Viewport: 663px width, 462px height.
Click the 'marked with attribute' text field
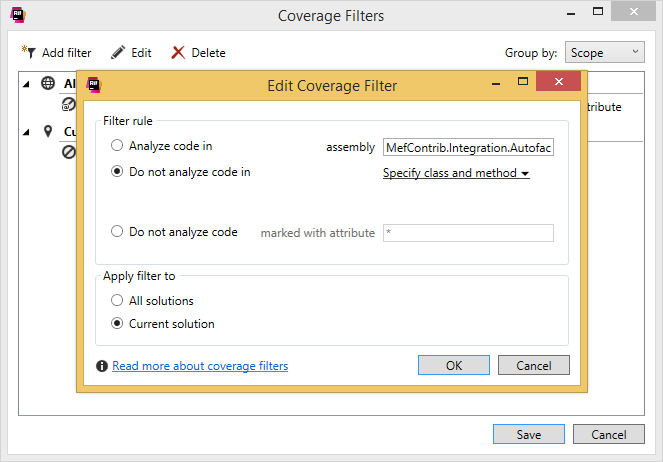(468, 233)
